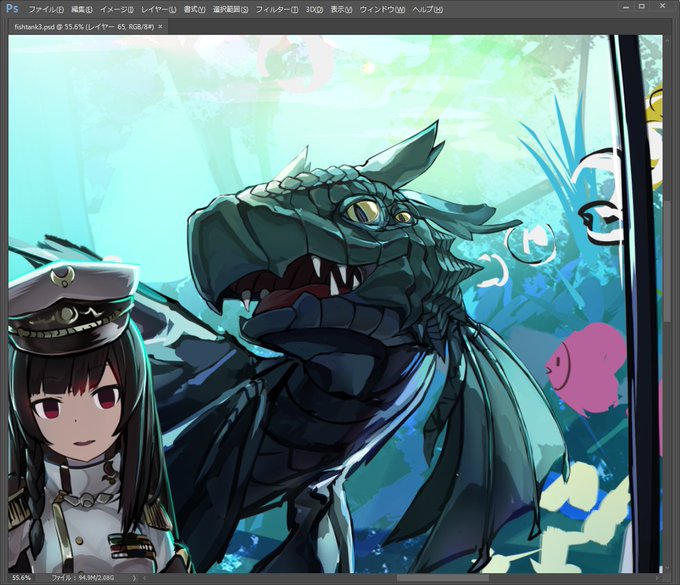Open the 選択範囲(S) menu
Viewport: 680px width, 585px height.
230,10
